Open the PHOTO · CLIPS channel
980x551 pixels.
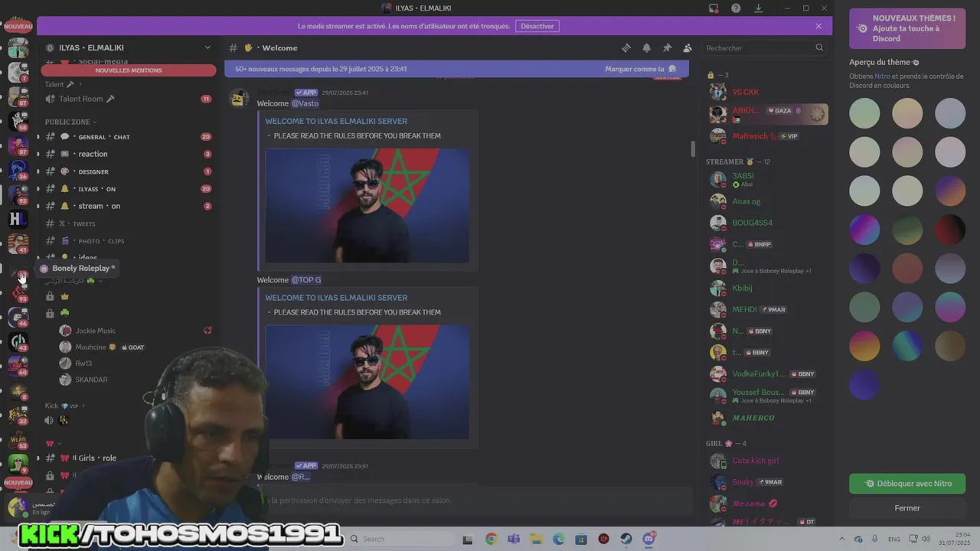pos(127,241)
